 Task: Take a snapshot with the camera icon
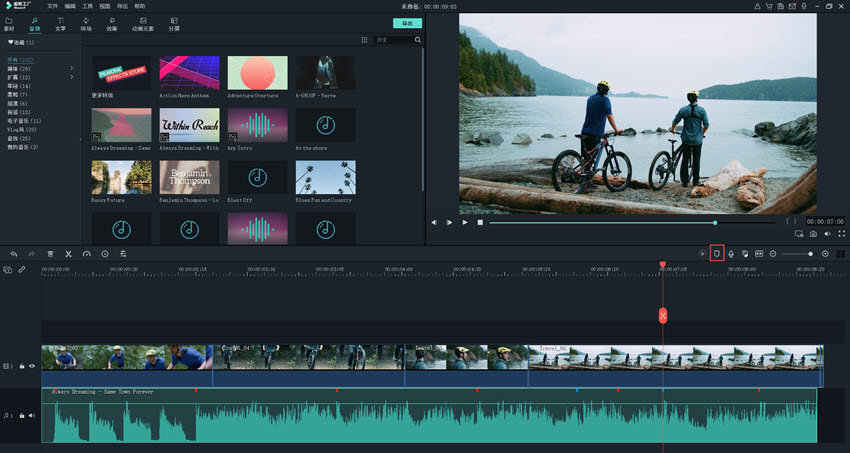coord(813,234)
